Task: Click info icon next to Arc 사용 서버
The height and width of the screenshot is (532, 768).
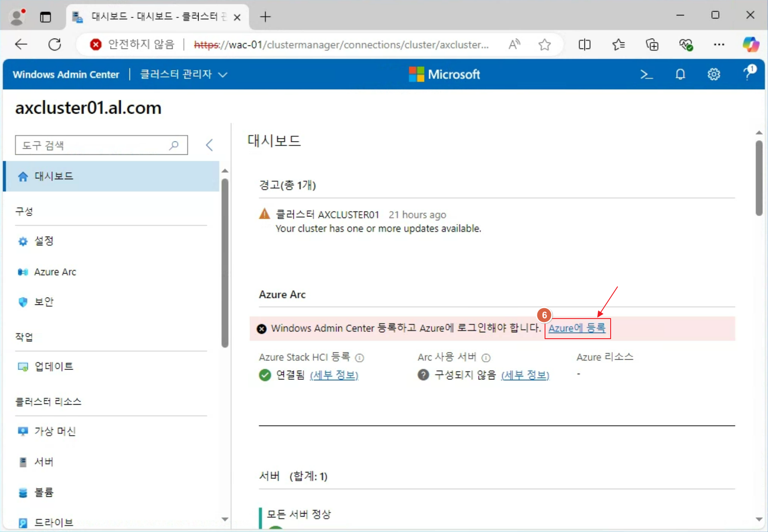Action: (x=486, y=358)
